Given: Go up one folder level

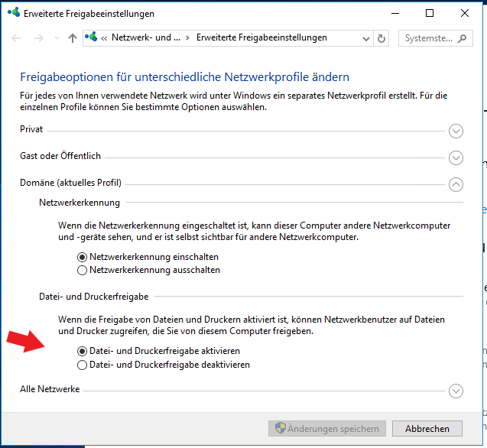Looking at the screenshot, I should pos(73,38).
